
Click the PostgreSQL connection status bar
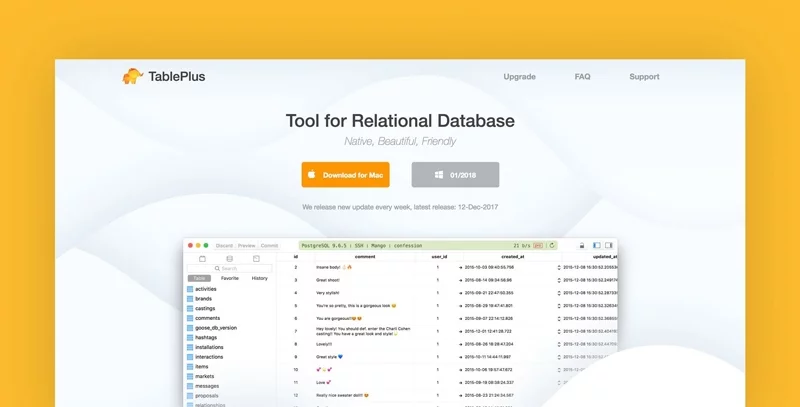pyautogui.click(x=428, y=245)
